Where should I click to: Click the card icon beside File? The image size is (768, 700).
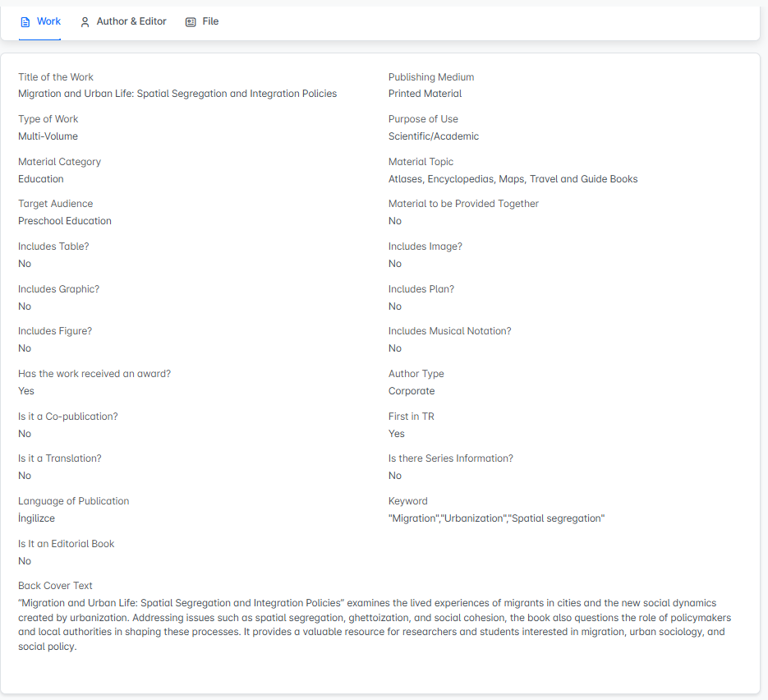[x=191, y=22]
